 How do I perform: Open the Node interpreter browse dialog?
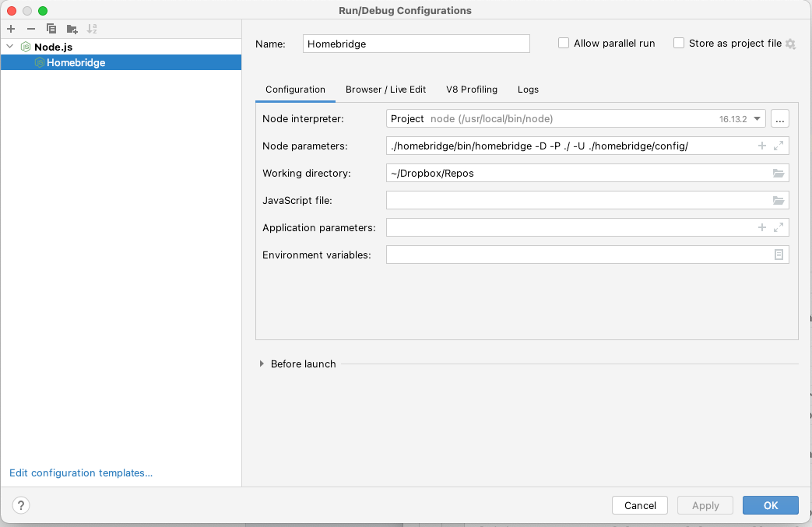(x=779, y=118)
